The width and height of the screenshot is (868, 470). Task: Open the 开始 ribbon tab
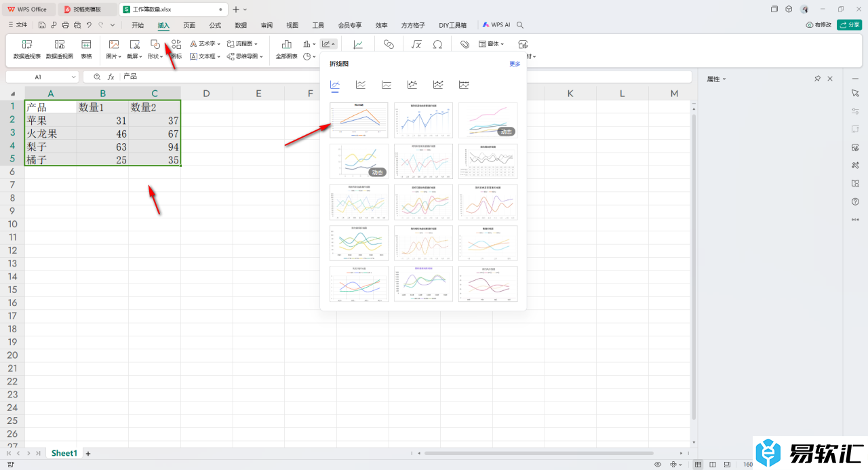138,25
